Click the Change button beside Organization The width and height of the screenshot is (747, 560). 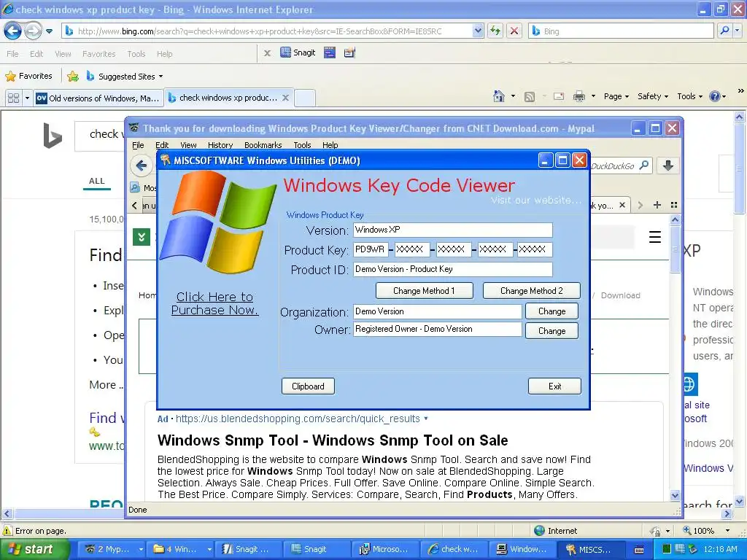click(551, 311)
